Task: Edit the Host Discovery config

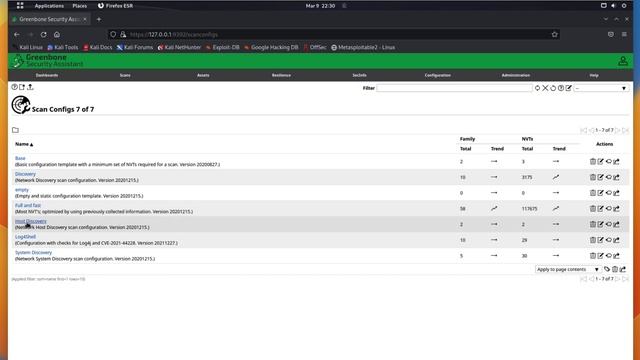Action: pos(600,224)
